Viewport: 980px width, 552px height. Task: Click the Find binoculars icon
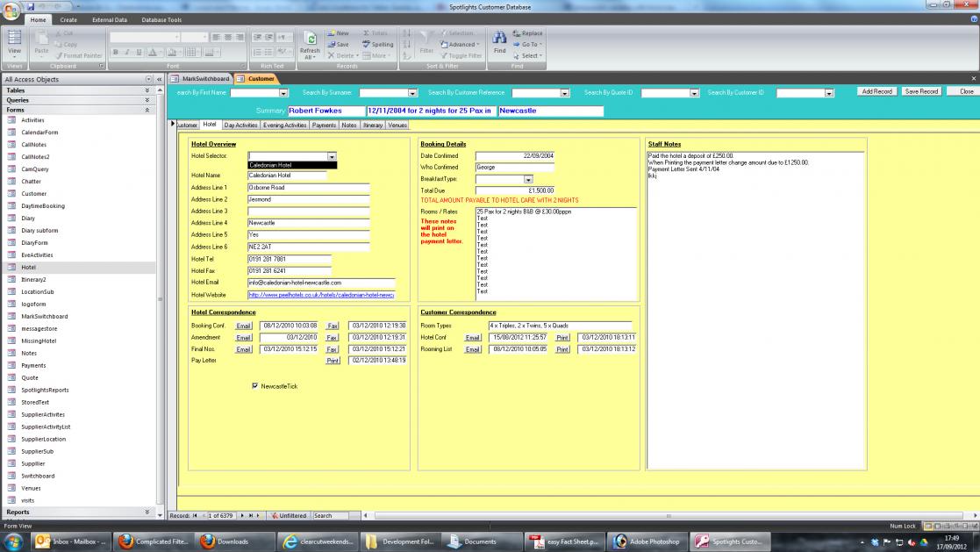[x=499, y=39]
